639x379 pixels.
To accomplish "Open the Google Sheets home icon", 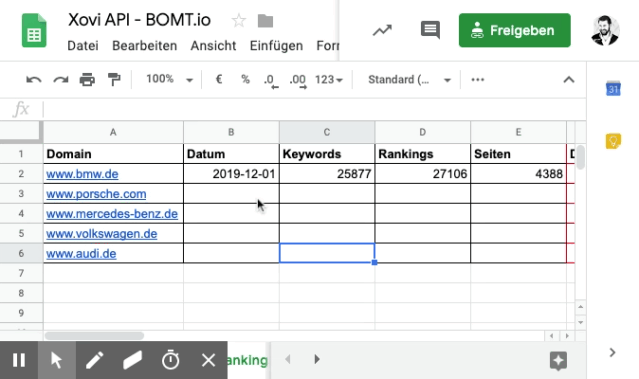I will 34,31.
